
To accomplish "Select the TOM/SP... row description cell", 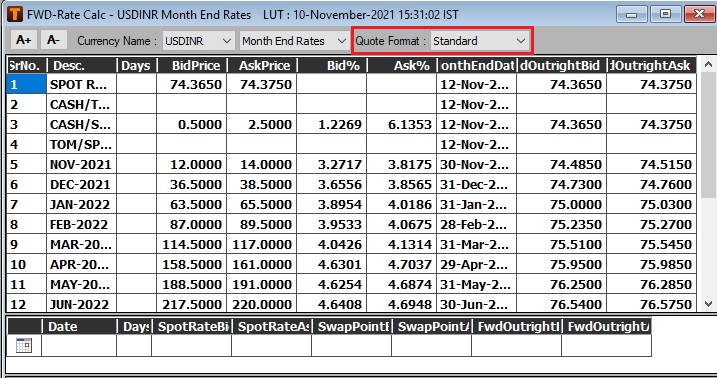I will (x=81, y=144).
